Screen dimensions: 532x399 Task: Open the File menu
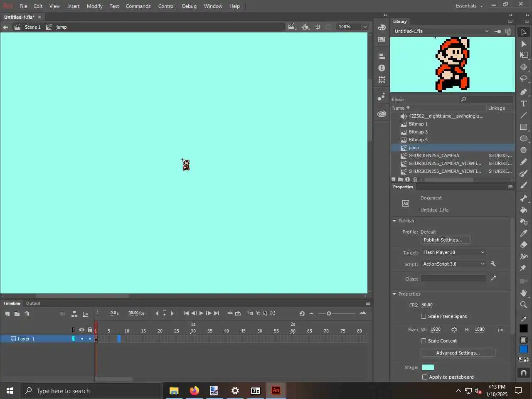(23, 6)
